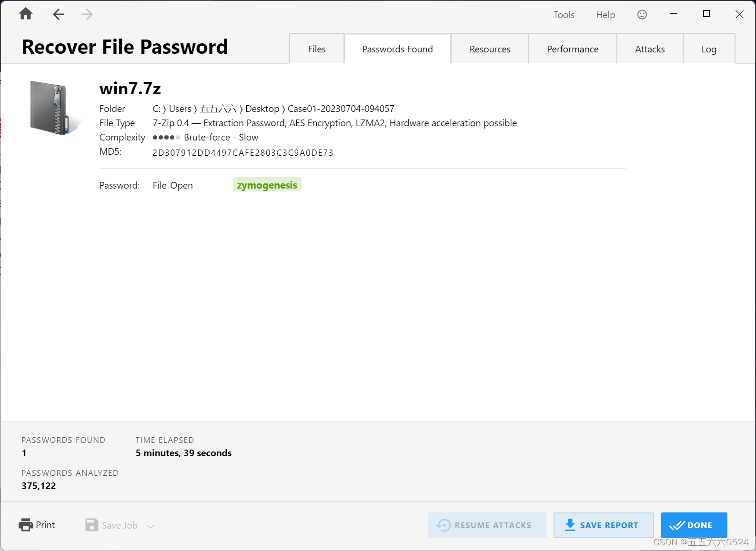Open the Help menu
756x551 pixels.
[x=605, y=15]
